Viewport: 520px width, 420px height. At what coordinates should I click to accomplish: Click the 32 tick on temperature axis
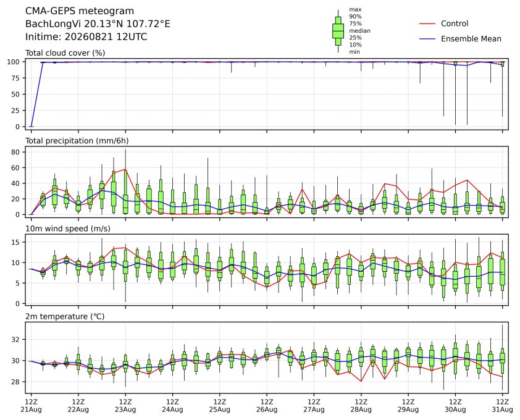pos(16,340)
